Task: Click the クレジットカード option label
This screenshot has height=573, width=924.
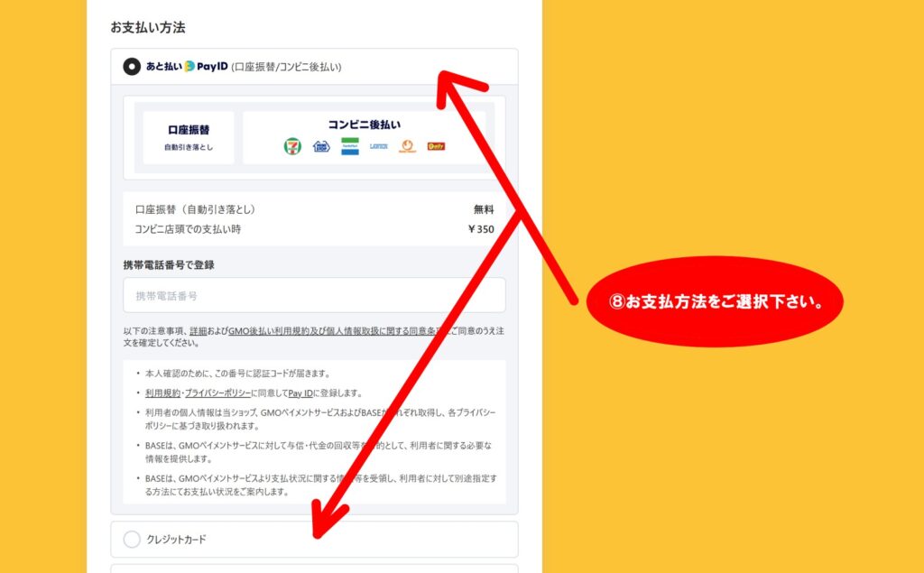Action: point(176,540)
